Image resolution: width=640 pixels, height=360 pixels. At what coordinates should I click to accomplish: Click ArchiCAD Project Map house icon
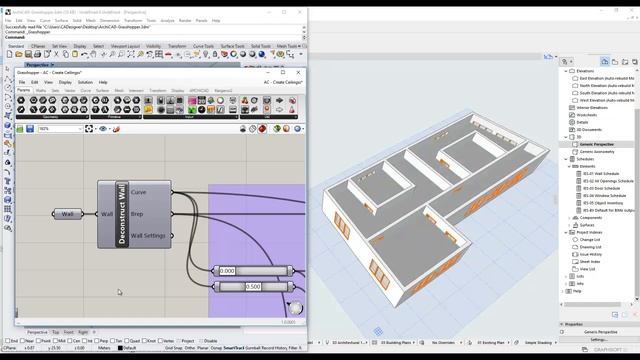(605, 62)
